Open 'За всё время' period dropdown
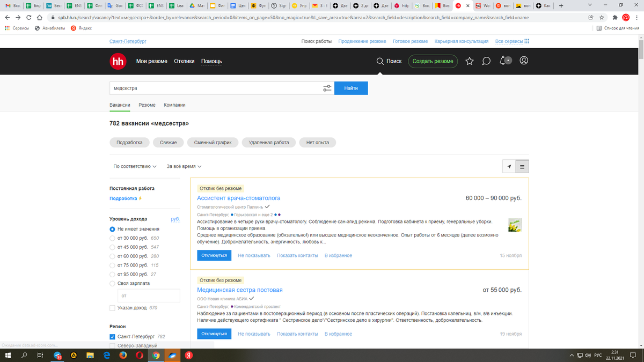Image resolution: width=644 pixels, height=362 pixels. point(184,166)
